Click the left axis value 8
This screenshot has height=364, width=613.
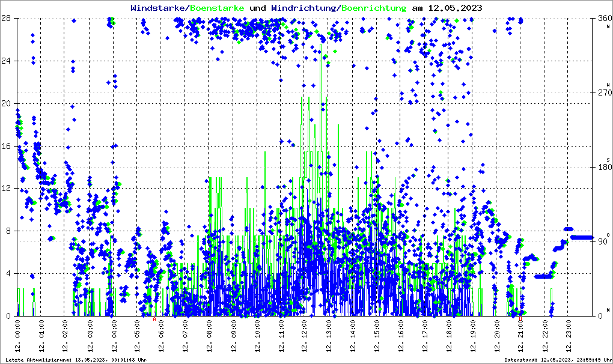pyautogui.click(x=8, y=231)
